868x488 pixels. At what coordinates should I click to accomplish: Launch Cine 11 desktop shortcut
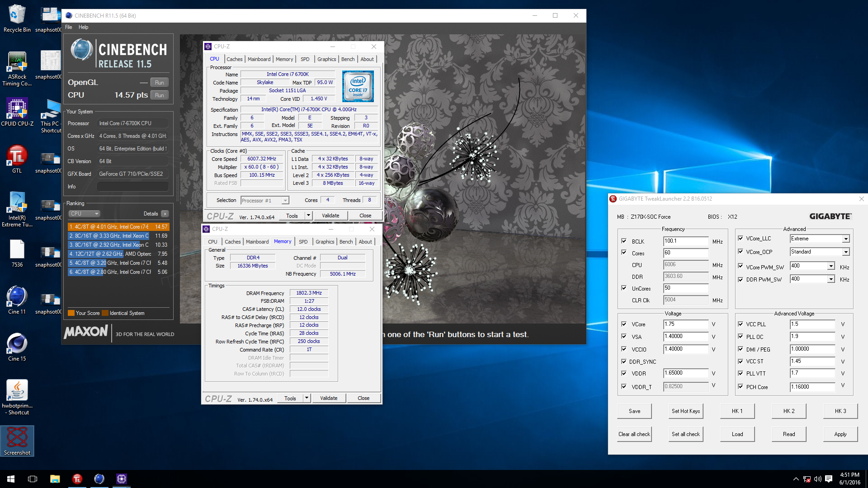[x=17, y=300]
